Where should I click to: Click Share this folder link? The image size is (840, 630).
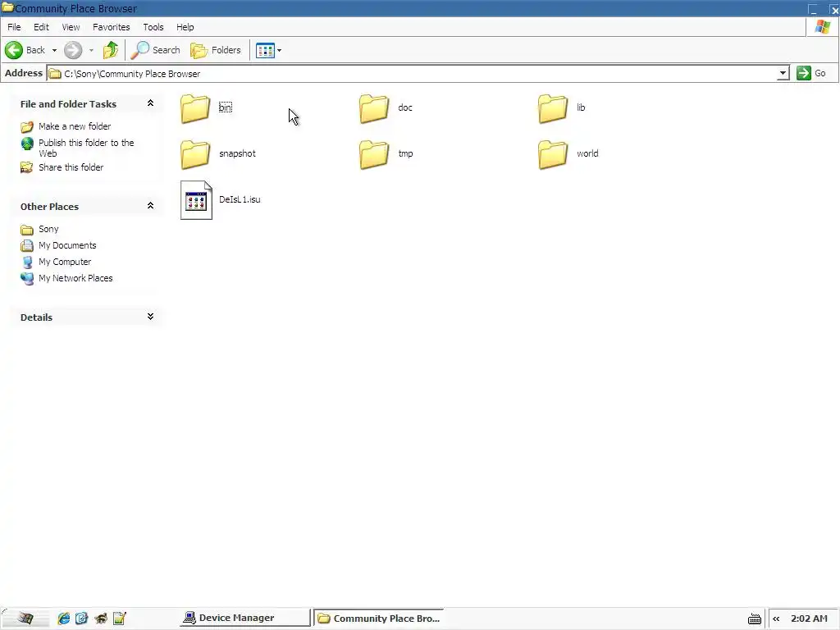click(71, 167)
